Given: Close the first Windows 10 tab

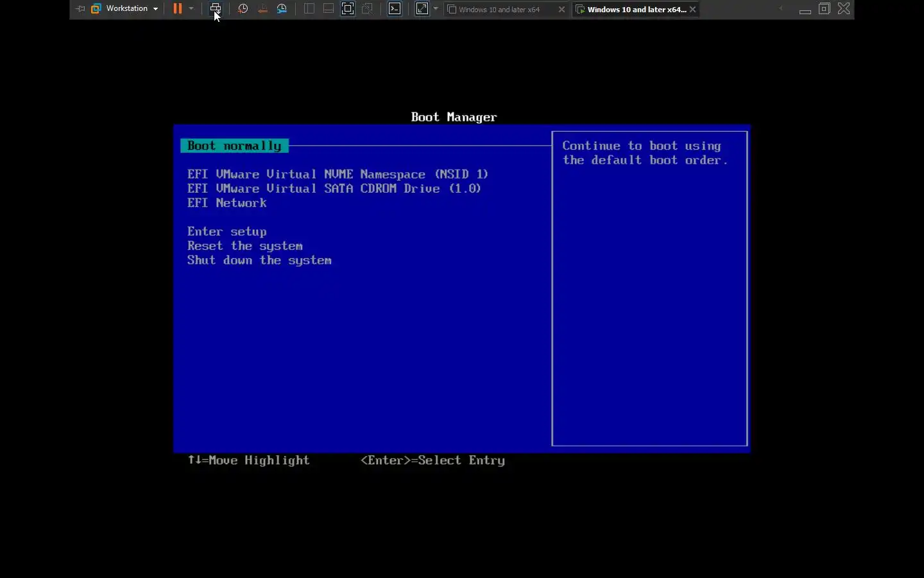Looking at the screenshot, I should coord(561,10).
